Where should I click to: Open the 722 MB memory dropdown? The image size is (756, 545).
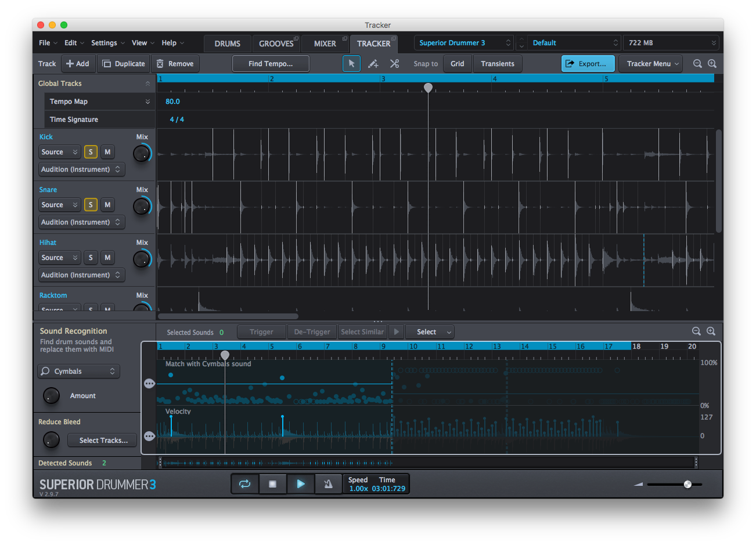pos(671,43)
